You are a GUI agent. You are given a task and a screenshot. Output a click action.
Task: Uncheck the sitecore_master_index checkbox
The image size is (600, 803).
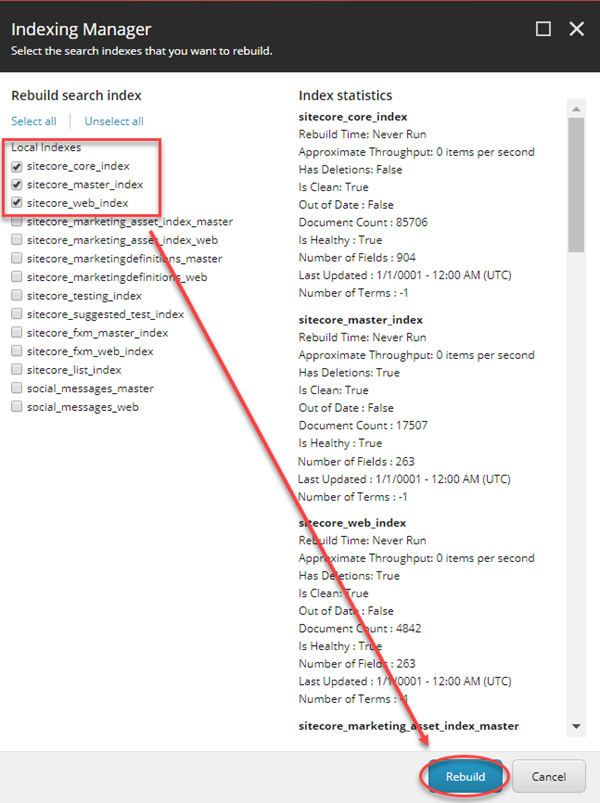17,184
